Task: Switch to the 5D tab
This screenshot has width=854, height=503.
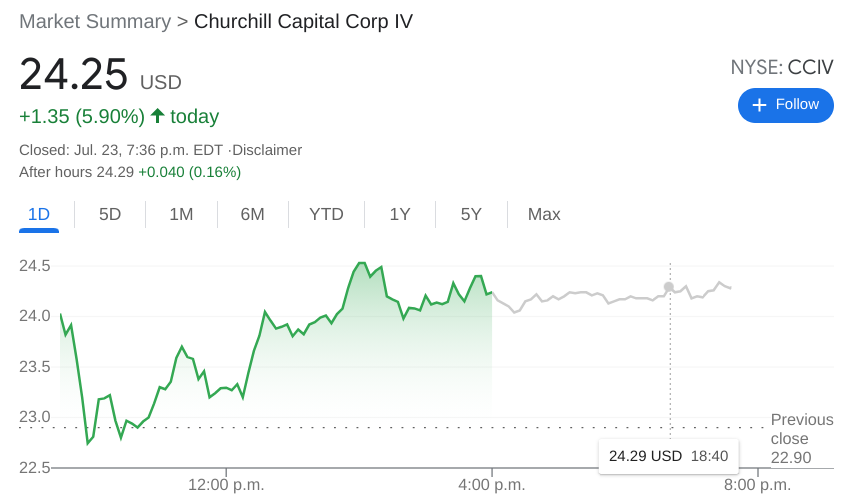Action: coord(109,214)
